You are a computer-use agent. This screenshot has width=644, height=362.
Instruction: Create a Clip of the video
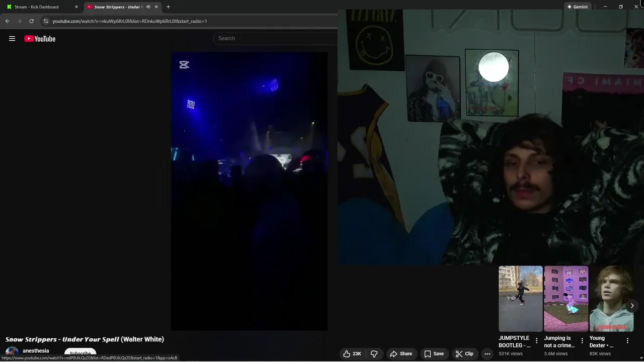[x=464, y=354]
